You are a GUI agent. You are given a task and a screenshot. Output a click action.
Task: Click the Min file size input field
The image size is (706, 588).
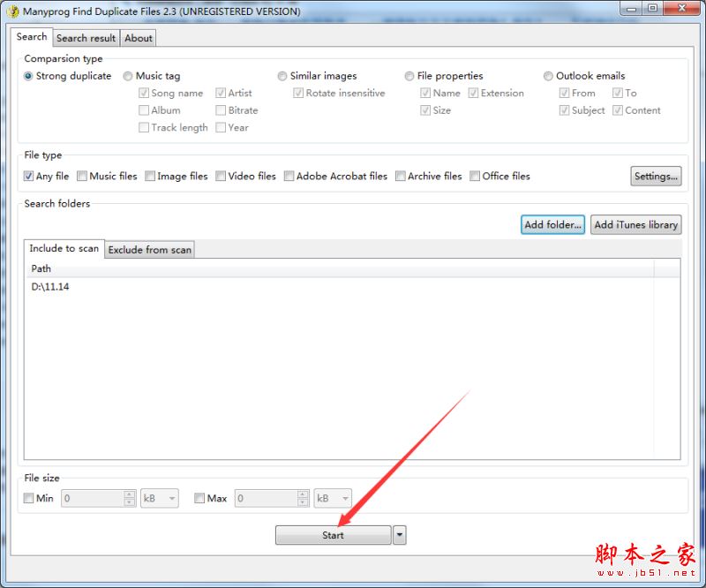tap(93, 498)
